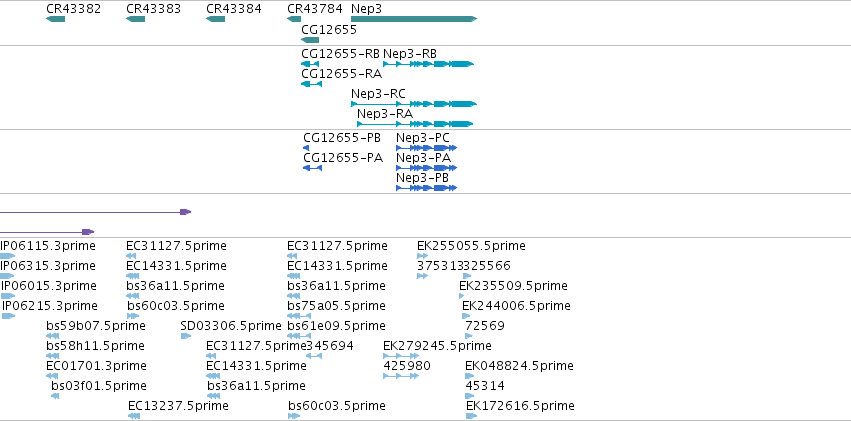851x421 pixels.
Task: Select the CR43383 gene arrow glyph
Action: point(135,19)
